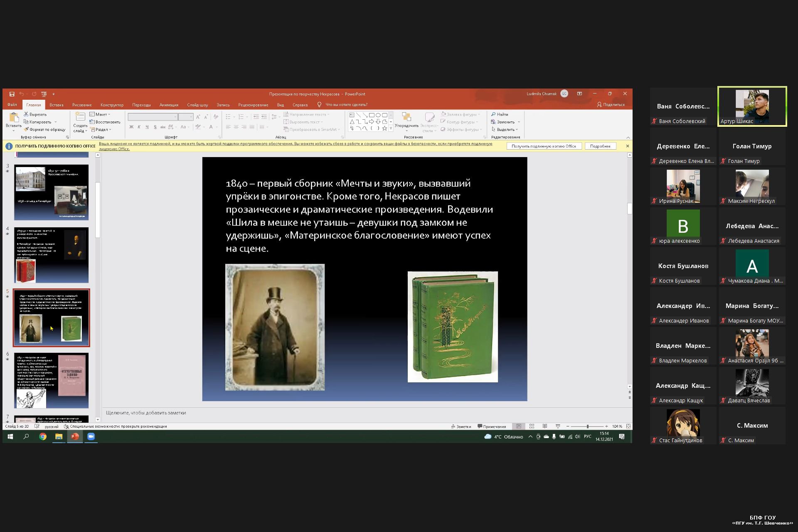The height and width of the screenshot is (532, 798).
Task: Toggle italic (К) formatting
Action: pyautogui.click(x=139, y=127)
